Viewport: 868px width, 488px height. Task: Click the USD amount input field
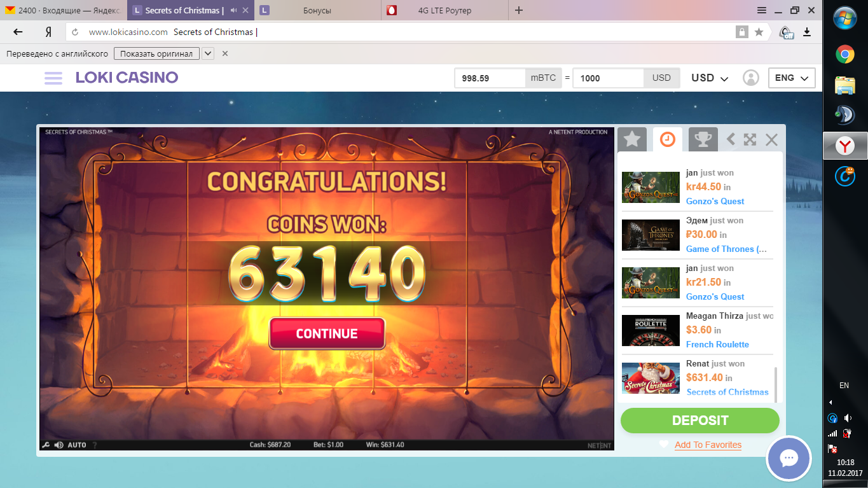[609, 78]
